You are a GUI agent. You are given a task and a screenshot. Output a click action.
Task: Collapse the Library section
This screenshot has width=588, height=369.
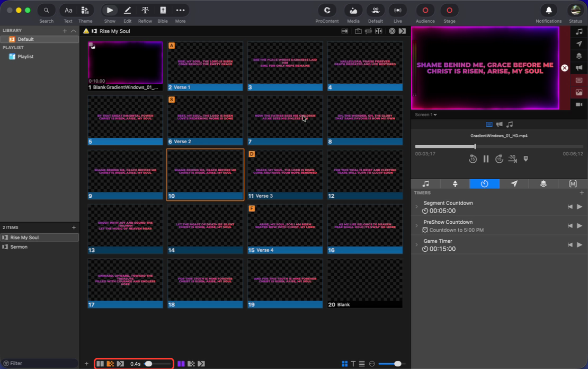pyautogui.click(x=74, y=31)
